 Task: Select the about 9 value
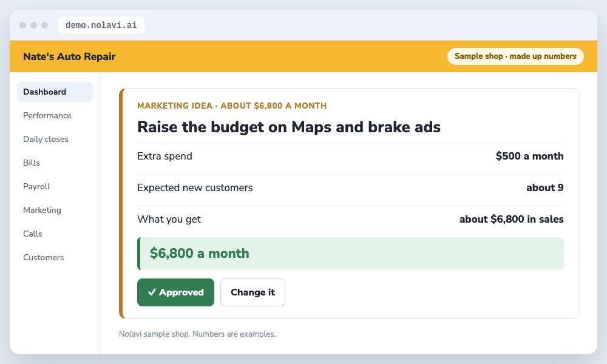(x=544, y=187)
